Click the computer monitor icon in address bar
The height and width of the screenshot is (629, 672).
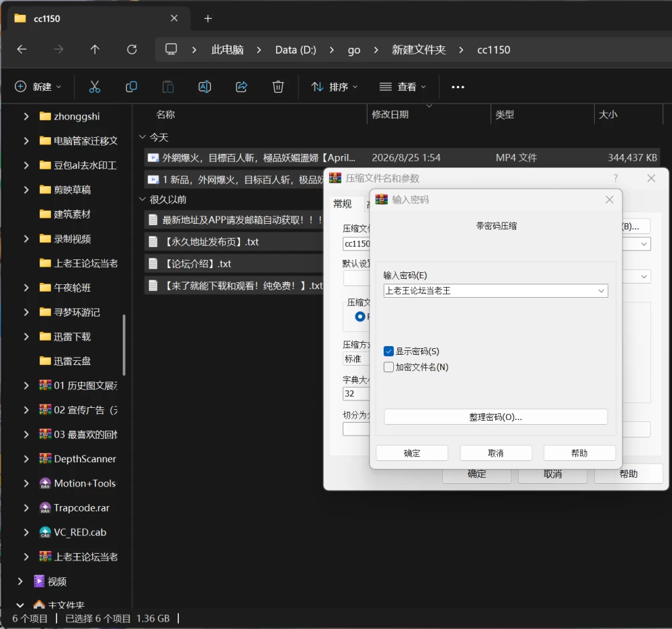[x=171, y=49]
